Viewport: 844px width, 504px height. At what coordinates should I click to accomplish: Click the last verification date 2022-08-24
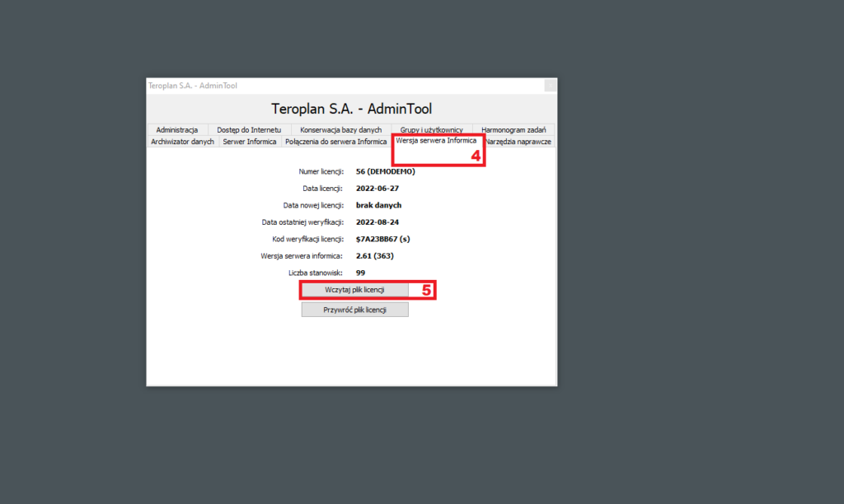(x=377, y=222)
